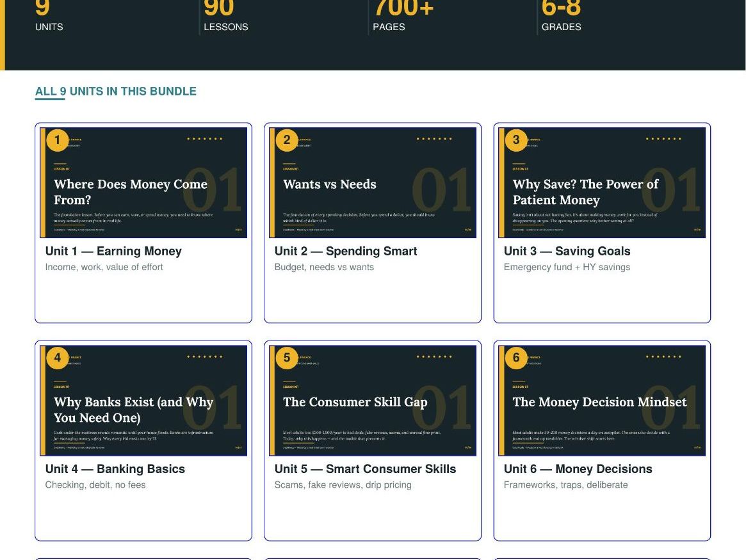Select 'Unit 5 — Smart Consumer Skills' title
The height and width of the screenshot is (560, 746).
point(365,468)
